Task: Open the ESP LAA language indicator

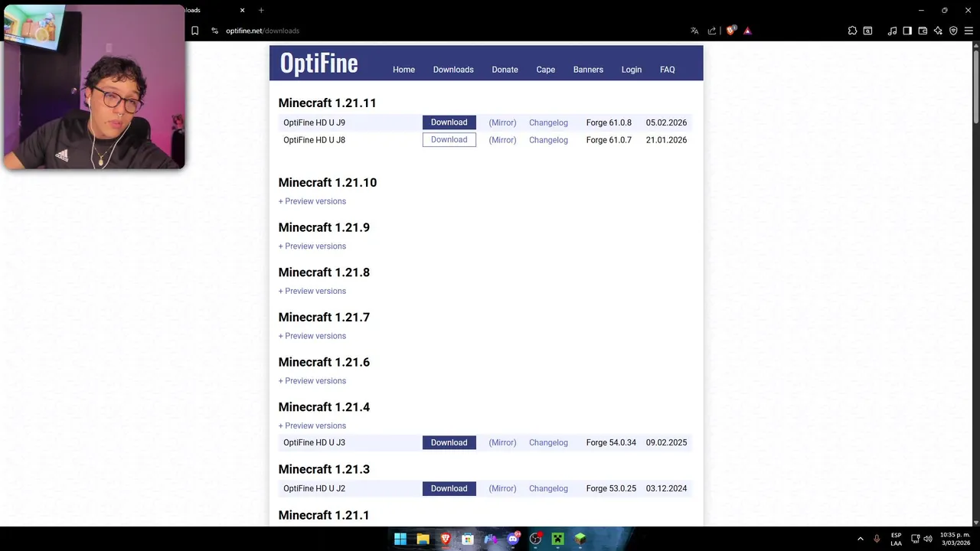Action: coord(896,539)
